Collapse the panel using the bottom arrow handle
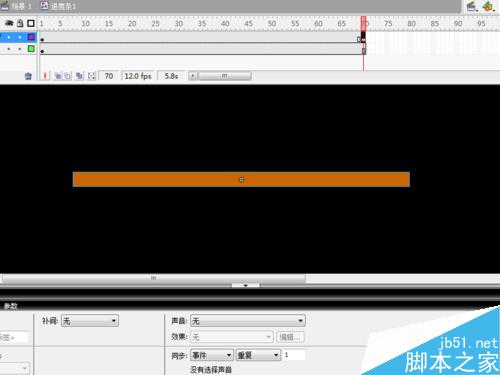The image size is (500, 375). 246,285
